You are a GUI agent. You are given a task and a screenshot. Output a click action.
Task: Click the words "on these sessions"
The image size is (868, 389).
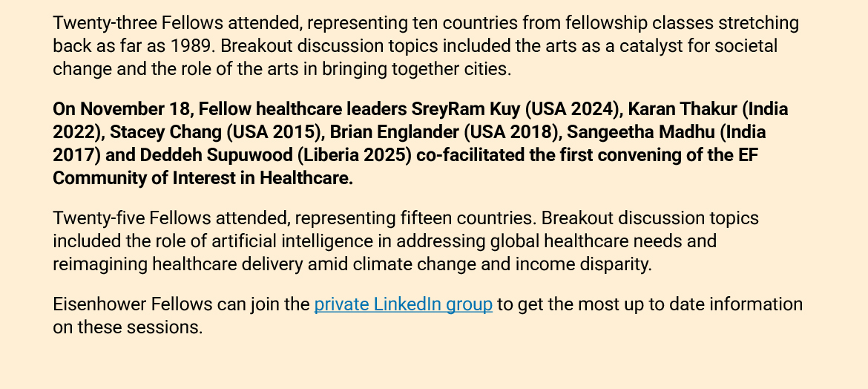(128, 327)
